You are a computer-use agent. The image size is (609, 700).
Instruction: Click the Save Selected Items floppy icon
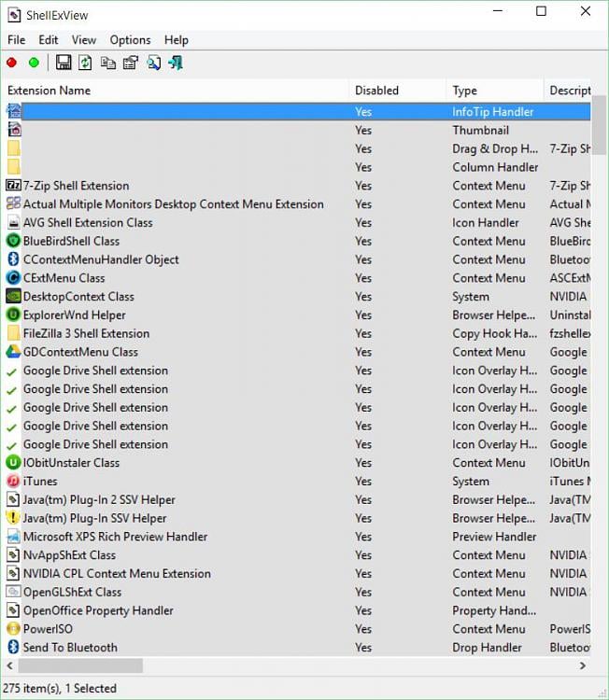(x=64, y=63)
